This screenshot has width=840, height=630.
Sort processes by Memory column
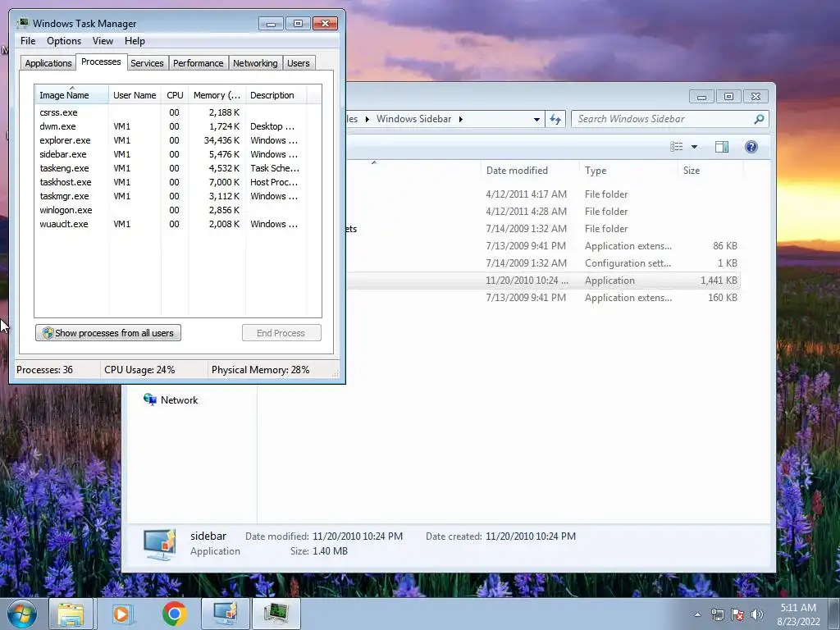tap(217, 95)
